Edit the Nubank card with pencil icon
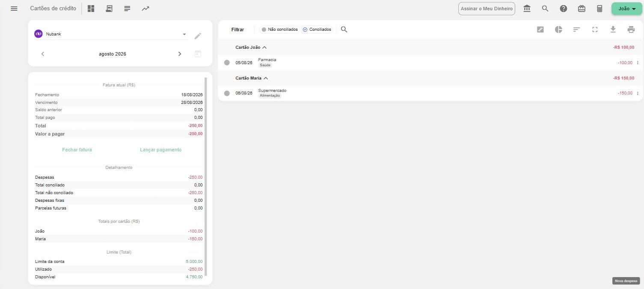This screenshot has width=644, height=289. [198, 36]
